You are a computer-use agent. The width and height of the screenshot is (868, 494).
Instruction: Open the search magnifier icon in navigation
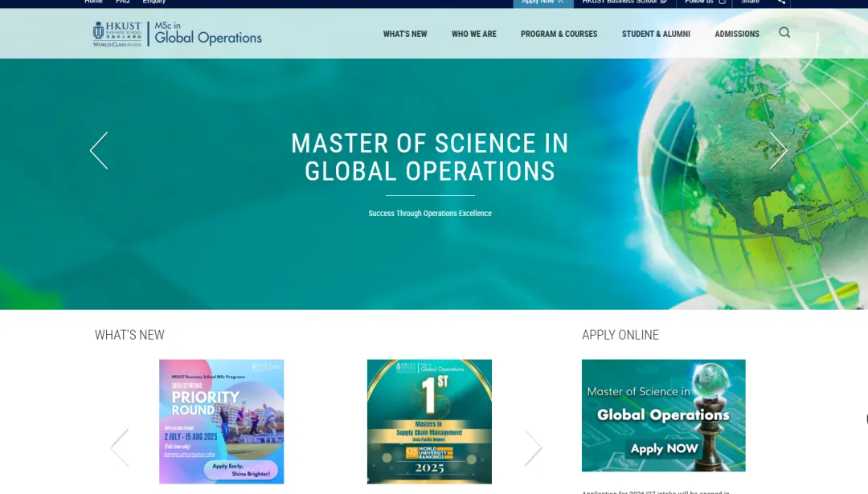[784, 33]
